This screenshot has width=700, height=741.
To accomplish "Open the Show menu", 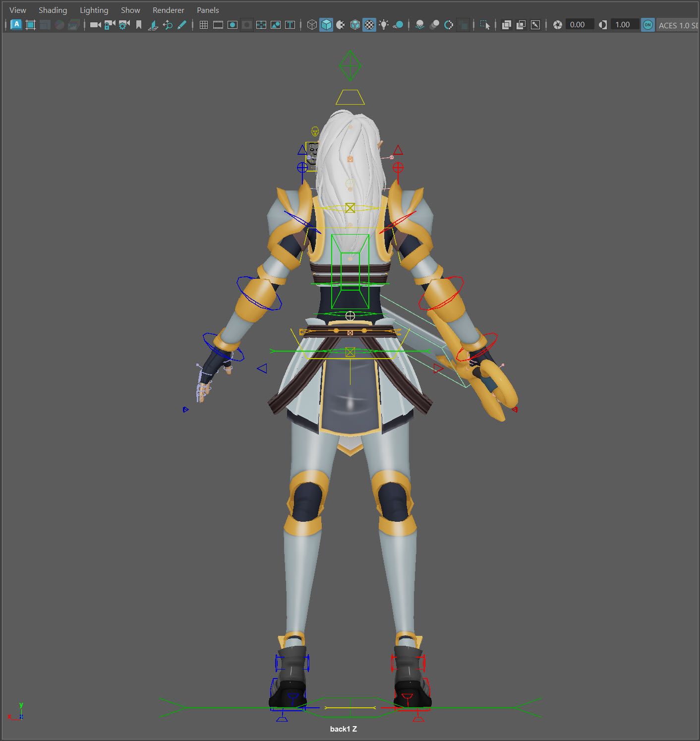I will (130, 10).
